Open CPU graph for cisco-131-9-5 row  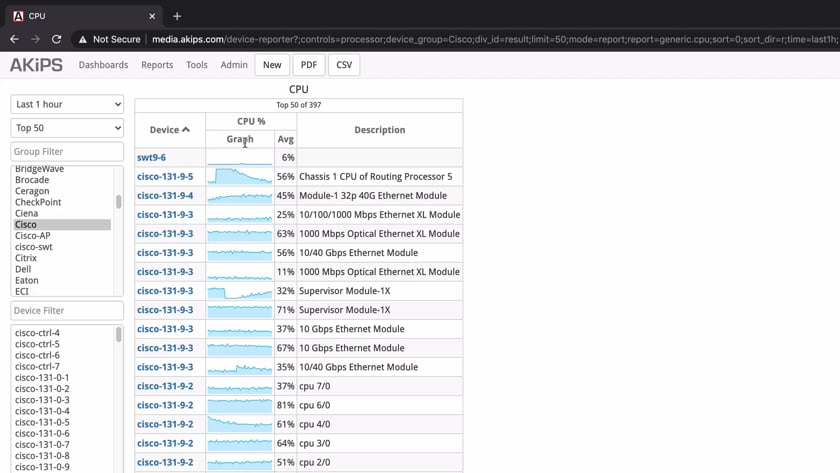240,176
